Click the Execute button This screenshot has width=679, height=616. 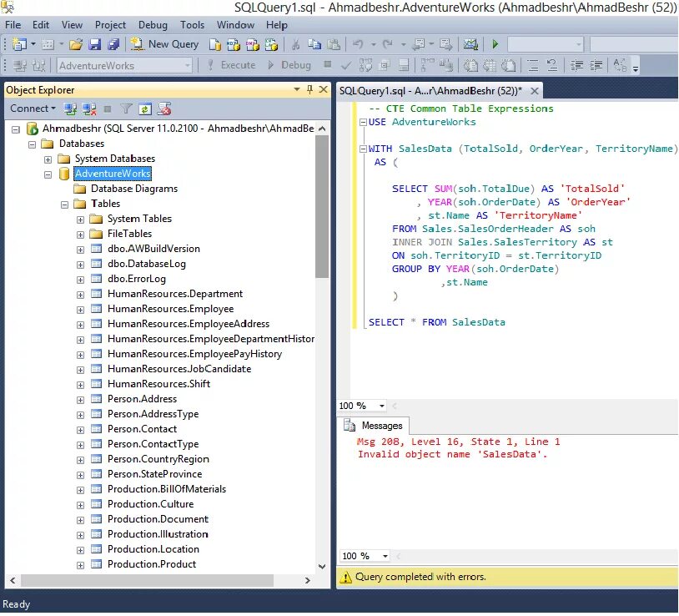point(231,65)
